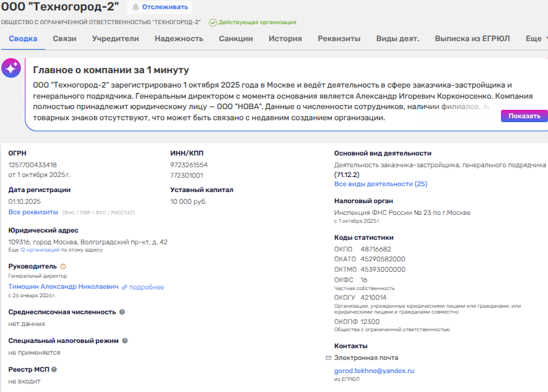Click the bell icon beside Отслеживать
The height and width of the screenshot is (392, 548).
[x=136, y=7]
